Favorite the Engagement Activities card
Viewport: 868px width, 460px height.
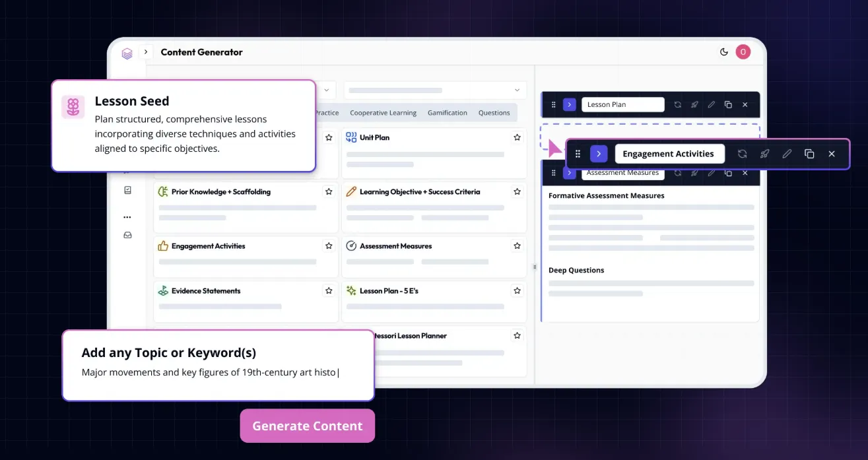[329, 246]
